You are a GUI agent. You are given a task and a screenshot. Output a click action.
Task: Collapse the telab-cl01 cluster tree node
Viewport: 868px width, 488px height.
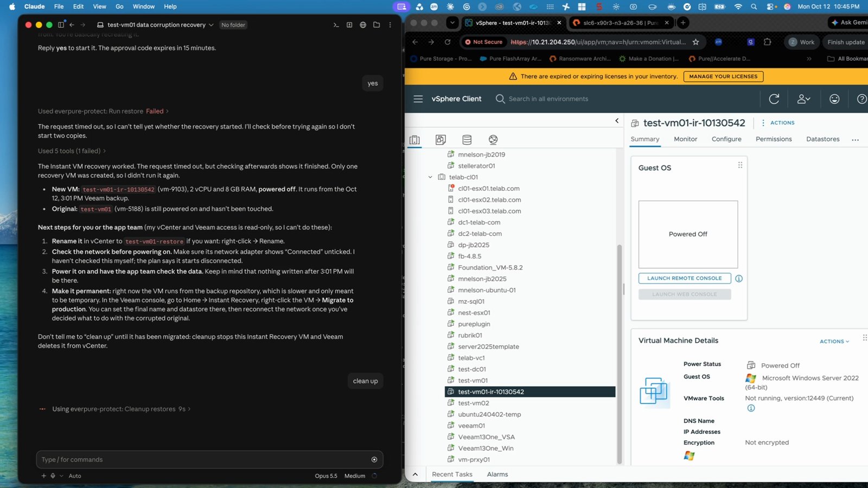(x=430, y=177)
